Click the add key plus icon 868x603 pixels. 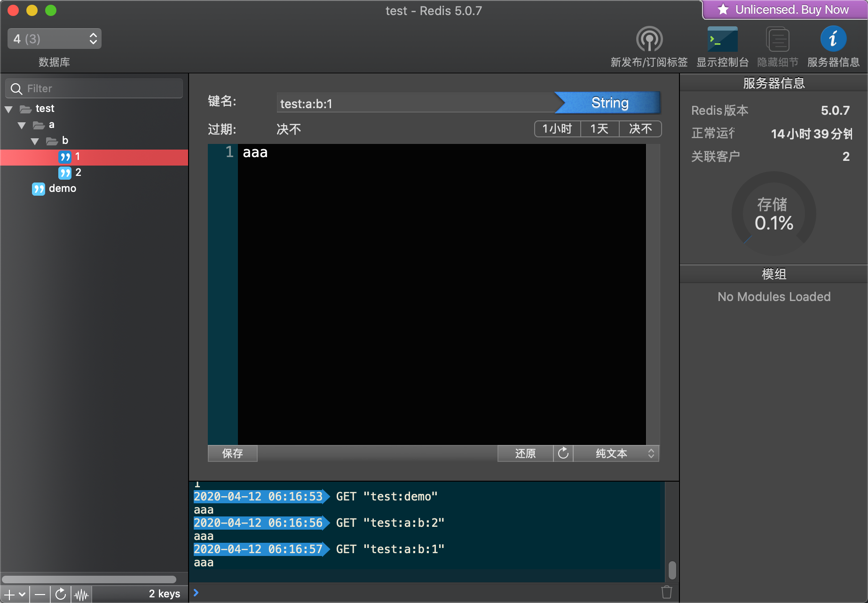[9, 595]
